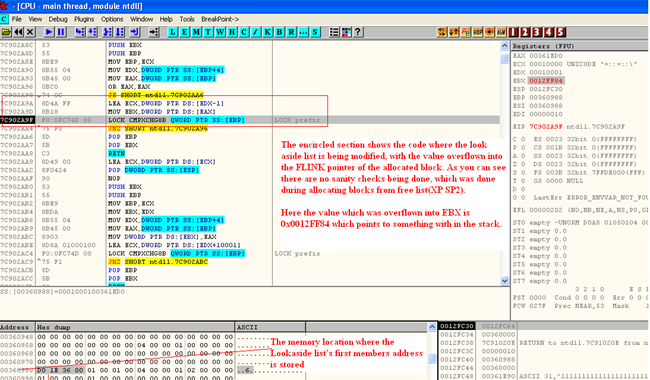Select the EAX register value 00361ED0

click(x=546, y=56)
